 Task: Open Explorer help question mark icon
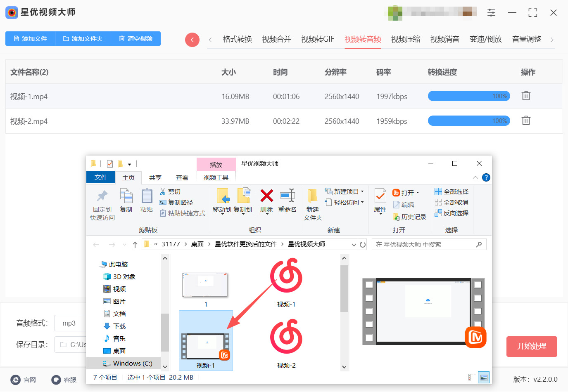pyautogui.click(x=486, y=177)
